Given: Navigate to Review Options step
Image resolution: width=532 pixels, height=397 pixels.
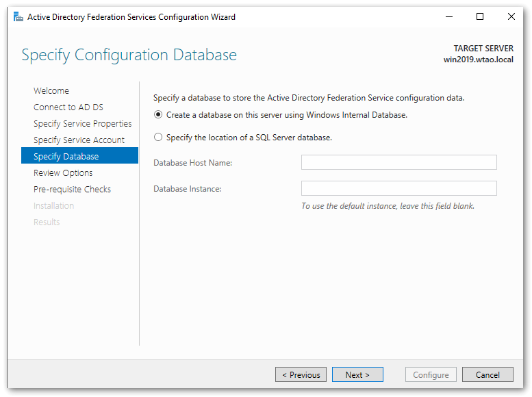Looking at the screenshot, I should [63, 173].
